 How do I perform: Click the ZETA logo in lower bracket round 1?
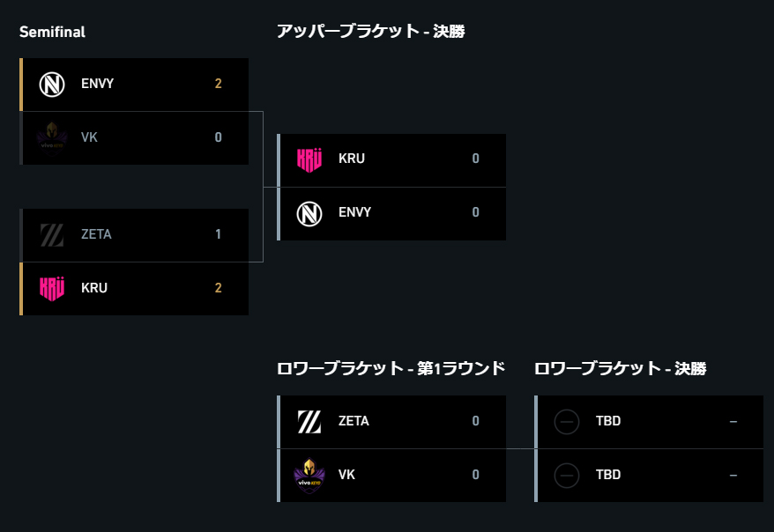coord(309,422)
